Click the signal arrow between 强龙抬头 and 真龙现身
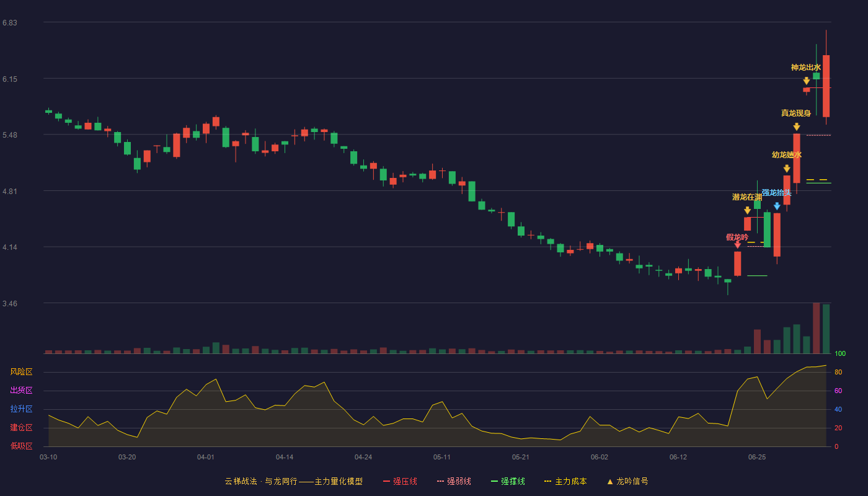This screenshot has height=496, width=868. pyautogui.click(x=787, y=169)
